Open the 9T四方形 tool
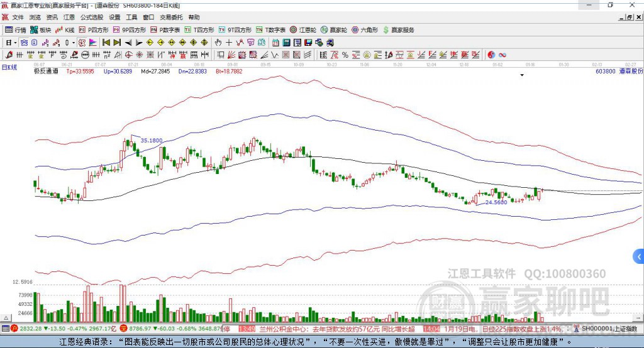Screen dimensions: 644x348 (x=235, y=30)
